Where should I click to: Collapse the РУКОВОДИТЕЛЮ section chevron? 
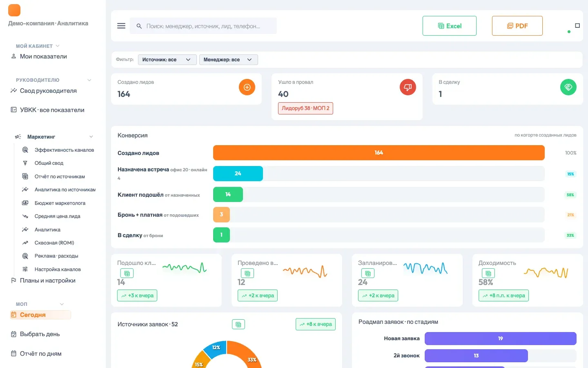point(89,80)
